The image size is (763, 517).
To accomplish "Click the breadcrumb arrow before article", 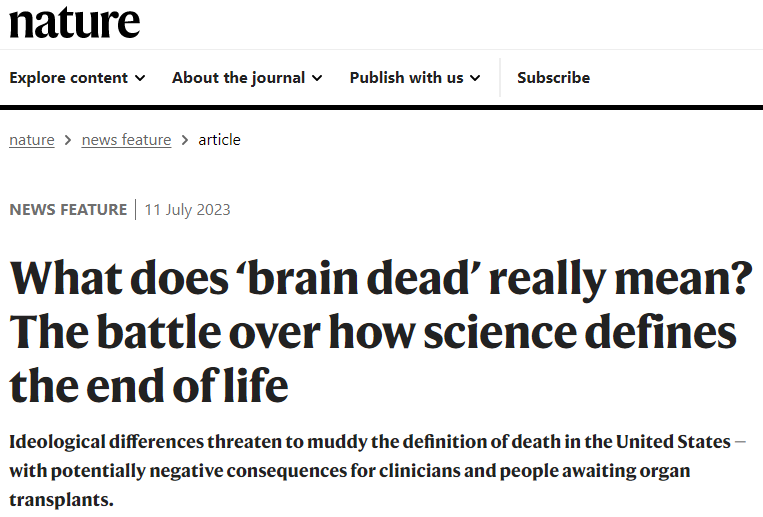I will click(185, 140).
